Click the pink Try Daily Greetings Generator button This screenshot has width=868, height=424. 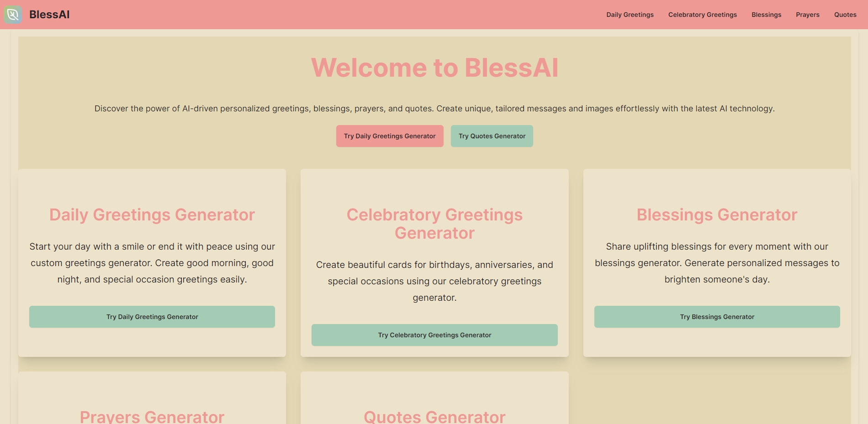390,136
